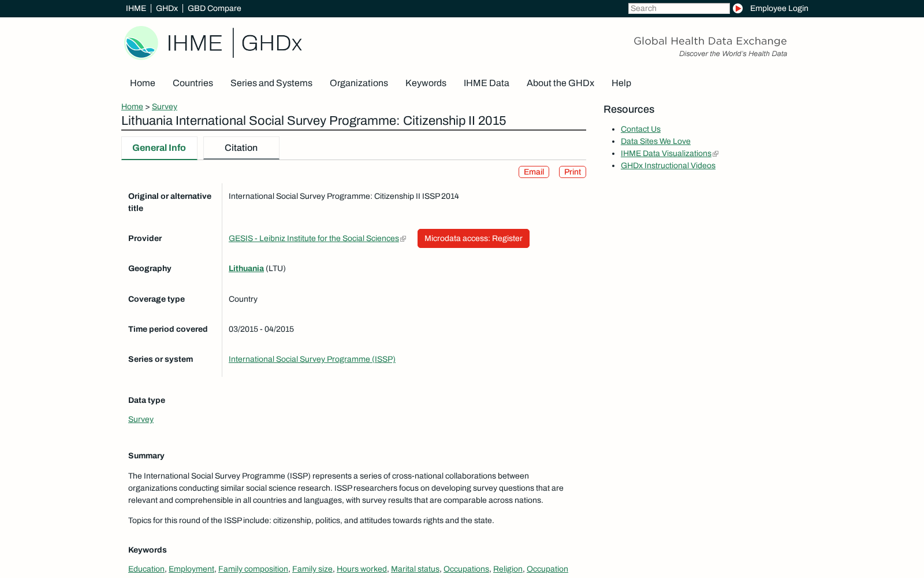
Task: Click the Print button
Action: pos(572,172)
